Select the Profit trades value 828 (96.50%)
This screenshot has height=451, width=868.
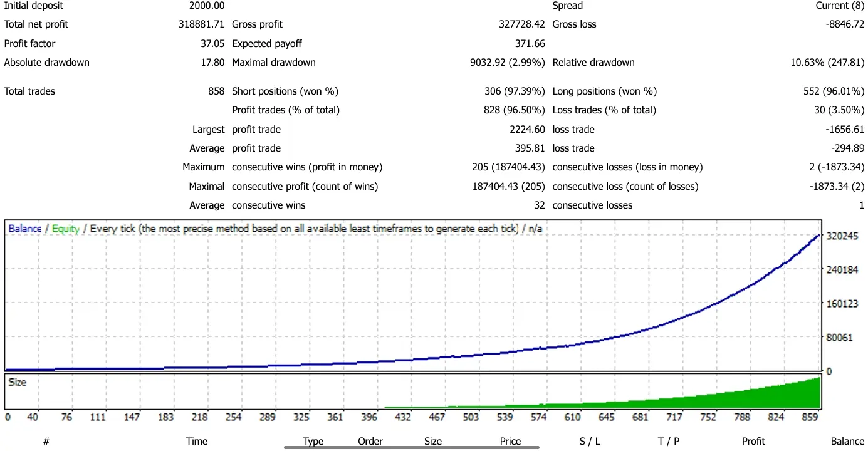[515, 110]
